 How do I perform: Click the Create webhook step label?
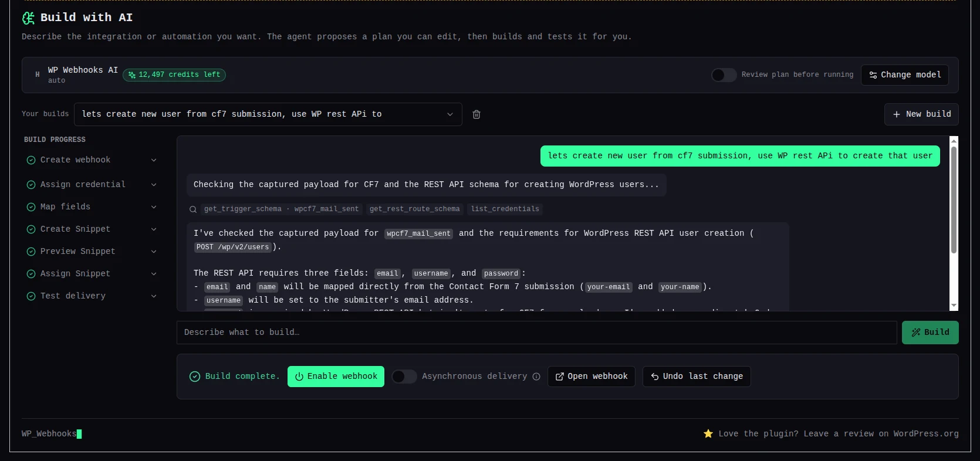coord(75,160)
